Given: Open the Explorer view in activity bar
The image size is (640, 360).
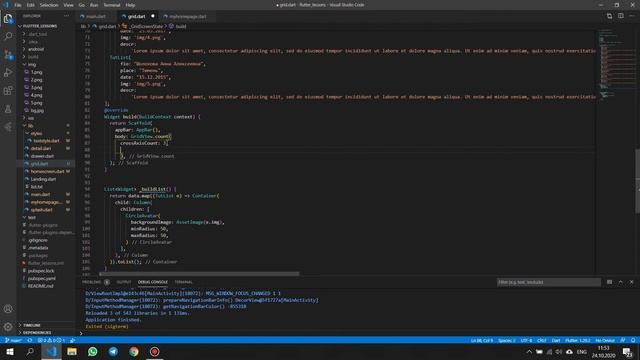Looking at the screenshot, I should 8,18.
